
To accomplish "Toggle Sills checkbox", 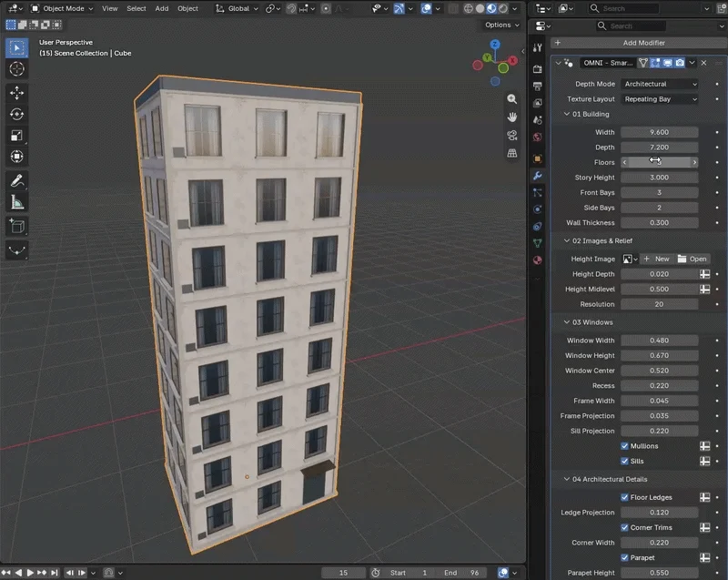I will (x=624, y=461).
